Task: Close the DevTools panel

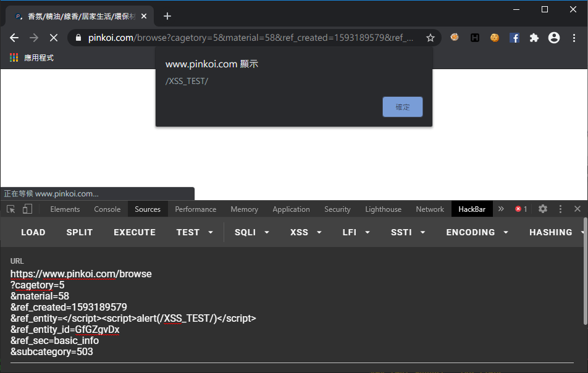Action: (577, 209)
